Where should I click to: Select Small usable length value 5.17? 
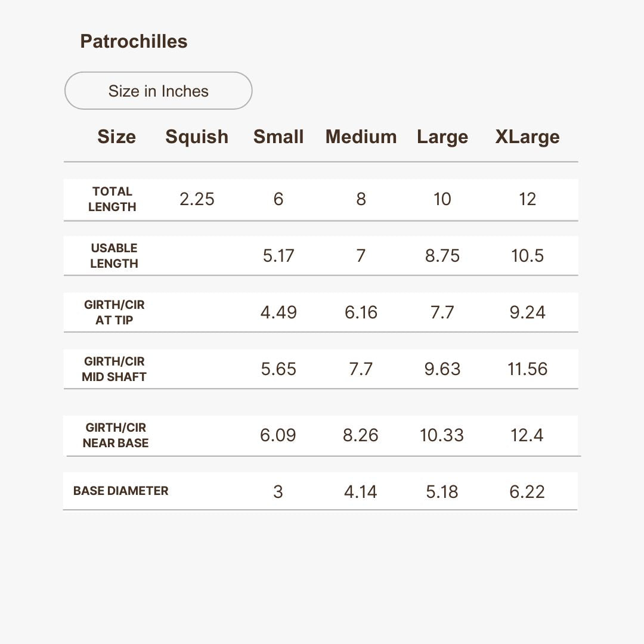coord(278,255)
